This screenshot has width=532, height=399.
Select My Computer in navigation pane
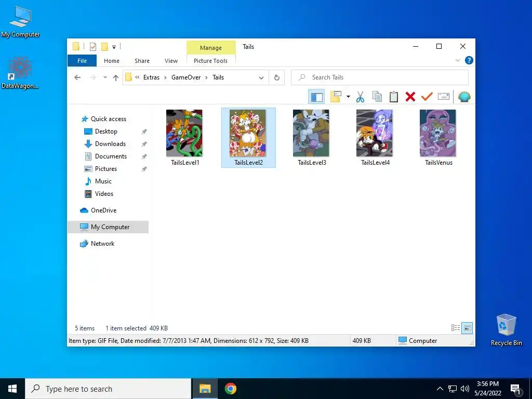(108, 227)
